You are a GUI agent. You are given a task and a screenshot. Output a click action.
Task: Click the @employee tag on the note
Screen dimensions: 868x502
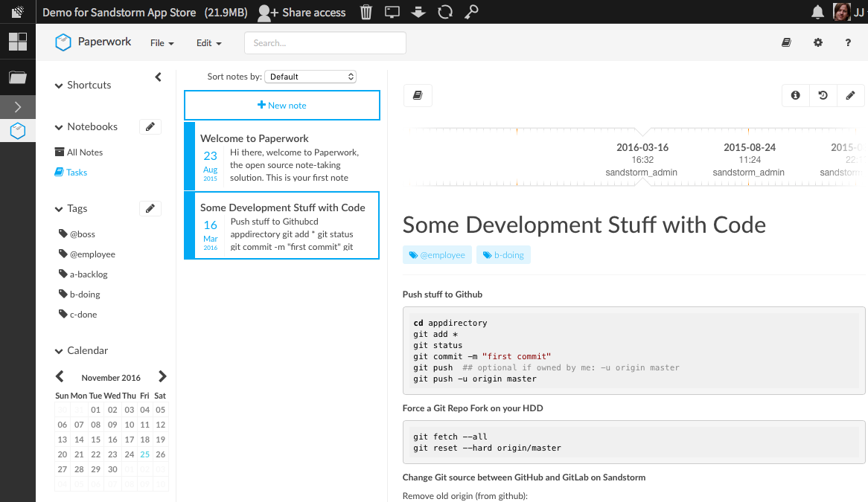point(437,255)
